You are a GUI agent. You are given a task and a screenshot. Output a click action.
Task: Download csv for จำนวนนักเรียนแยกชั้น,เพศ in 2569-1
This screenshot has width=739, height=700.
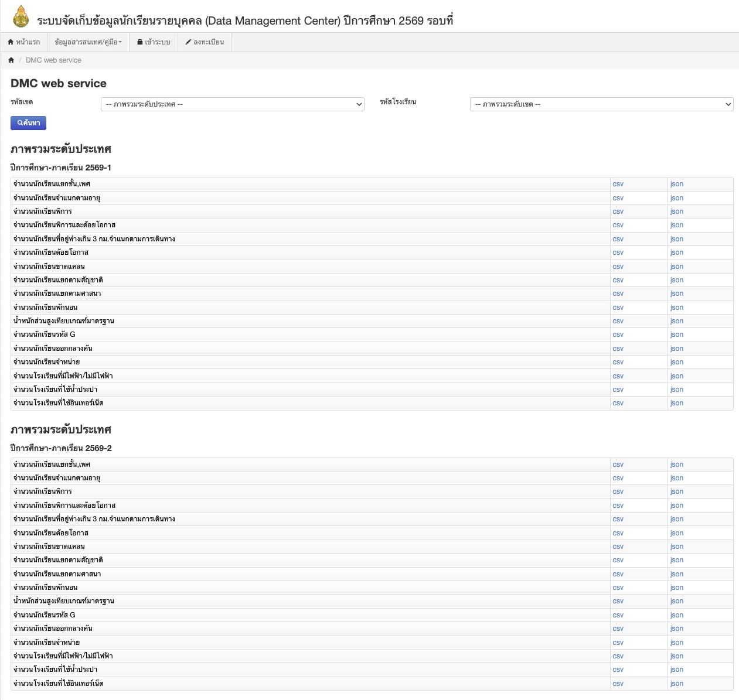(618, 184)
